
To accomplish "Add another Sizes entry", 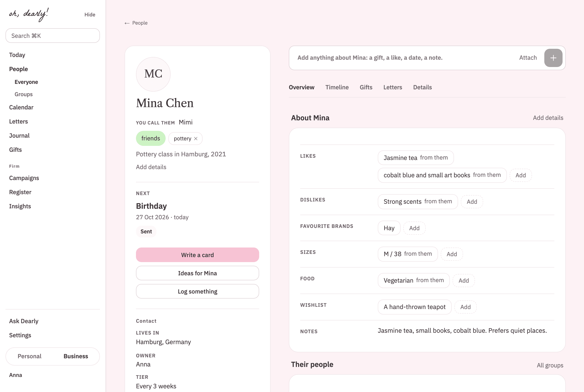I will pyautogui.click(x=452, y=254).
